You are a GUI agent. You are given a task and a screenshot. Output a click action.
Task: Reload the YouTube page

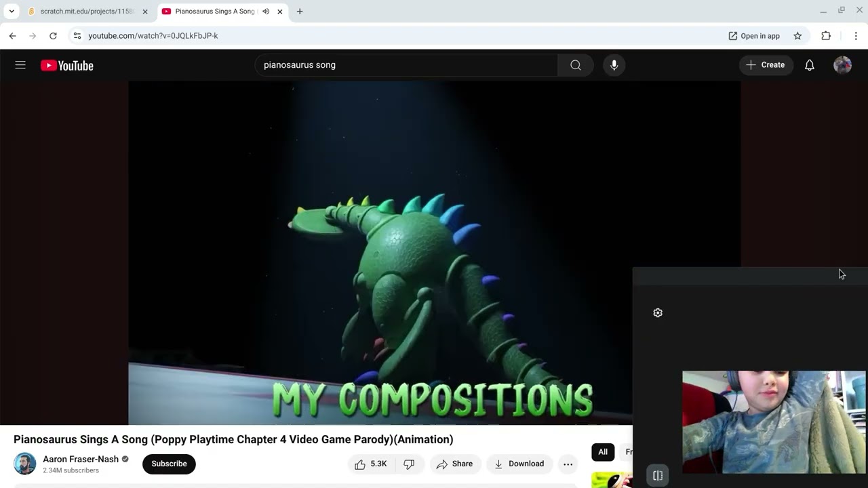pyautogui.click(x=53, y=36)
